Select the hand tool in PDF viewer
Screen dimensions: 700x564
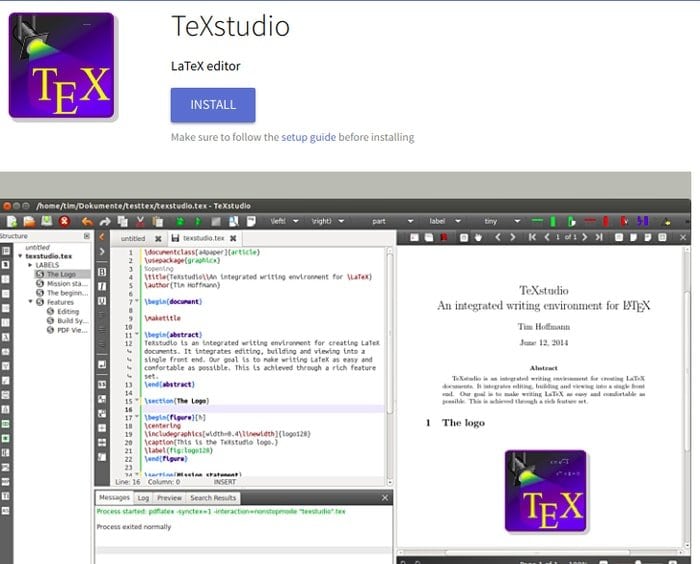point(479,238)
